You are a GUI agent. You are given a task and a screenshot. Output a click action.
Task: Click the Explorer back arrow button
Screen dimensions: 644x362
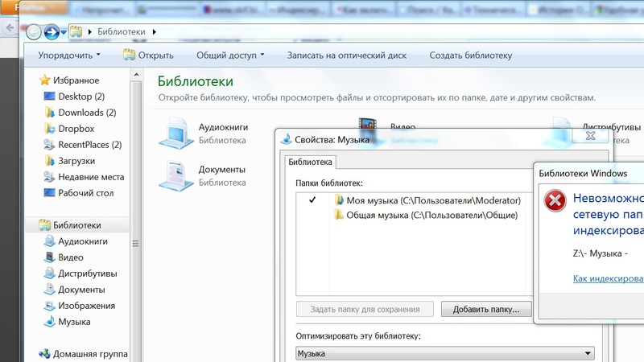pyautogui.click(x=34, y=31)
